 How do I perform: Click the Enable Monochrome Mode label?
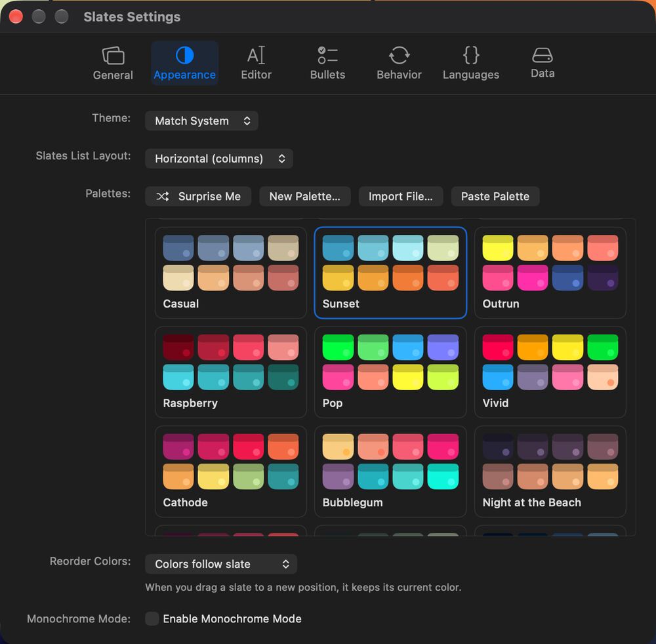(x=232, y=618)
